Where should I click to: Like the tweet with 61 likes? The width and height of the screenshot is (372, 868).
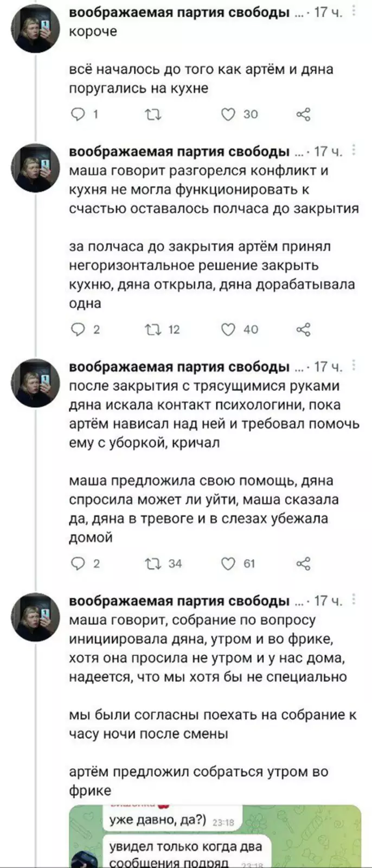[x=229, y=564]
